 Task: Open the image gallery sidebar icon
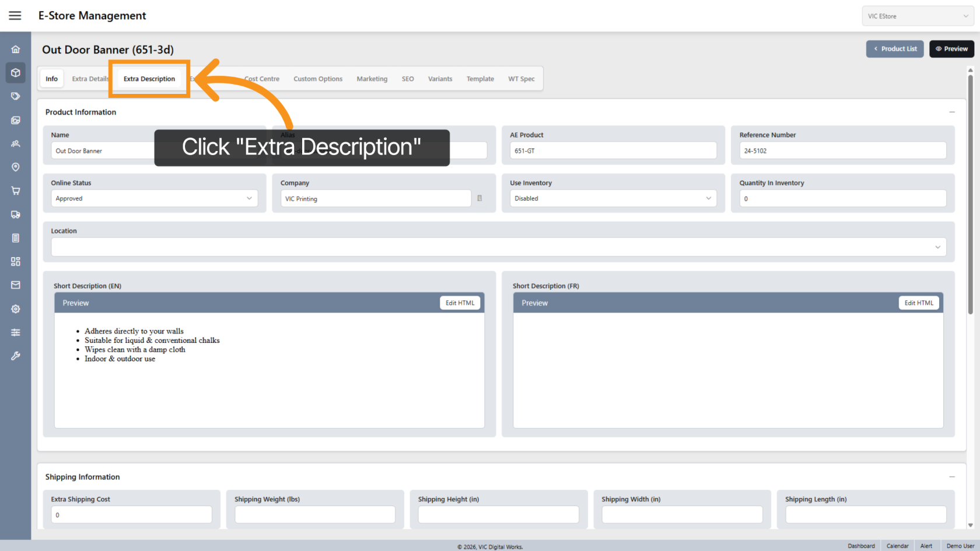pyautogui.click(x=16, y=120)
